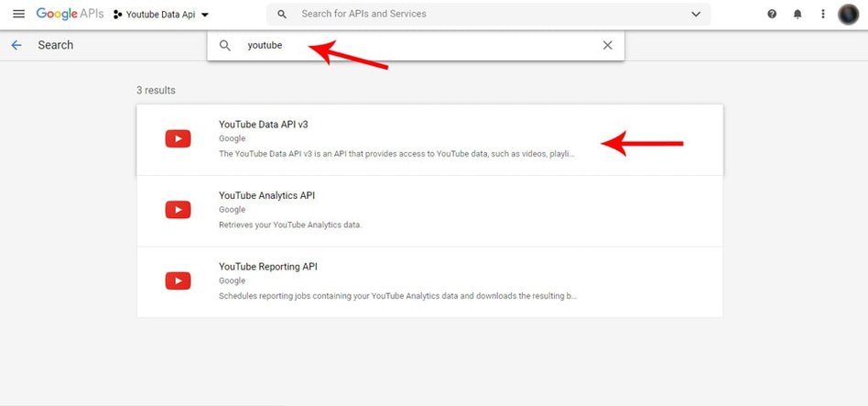Clear the youtube search with X button
This screenshot has height=406, width=868.
tap(607, 46)
